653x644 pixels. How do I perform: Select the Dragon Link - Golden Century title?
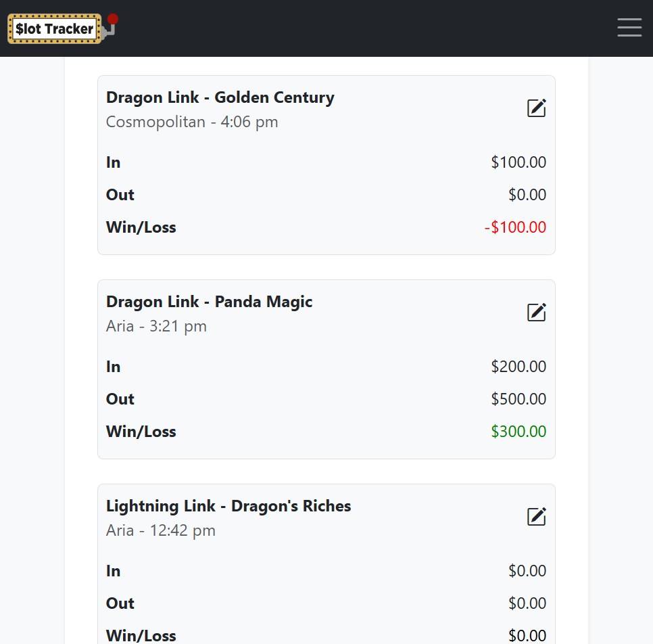pos(220,97)
